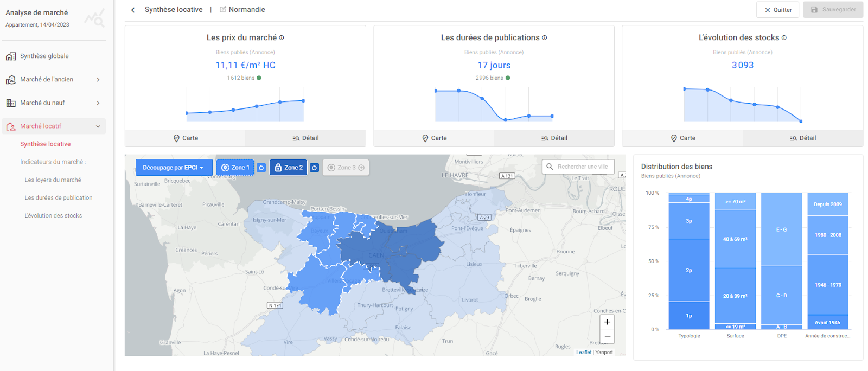Viewport: 868px width, 371px height.
Task: Click the C - D segment in DPE bar
Action: click(781, 296)
